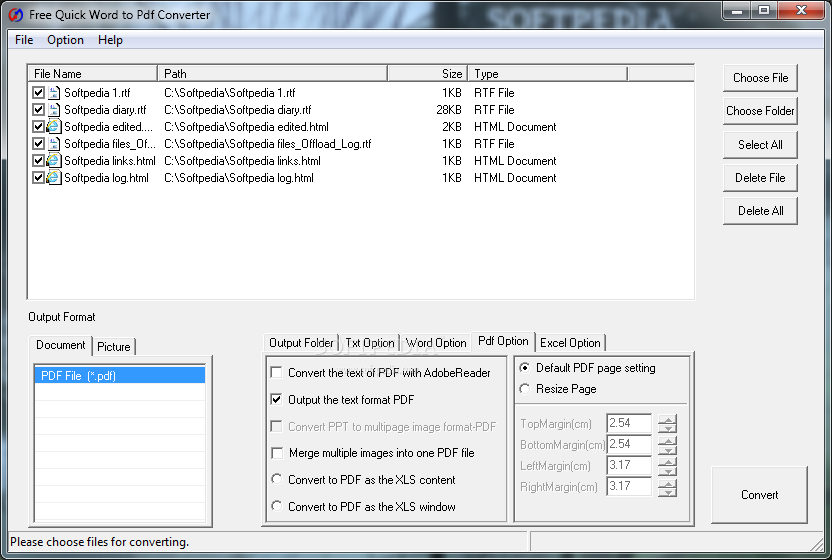Click the HTML icon beside Softpedia links.html
The width and height of the screenshot is (832, 560).
(54, 161)
